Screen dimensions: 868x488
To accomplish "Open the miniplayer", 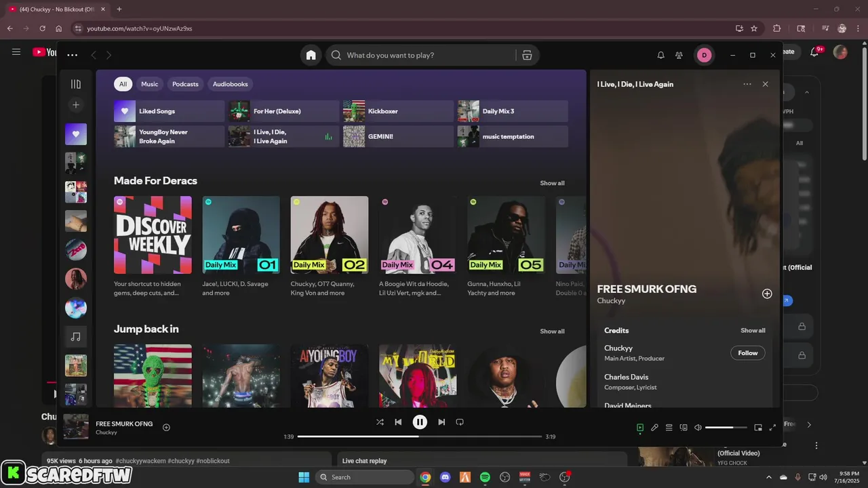I will [758, 428].
